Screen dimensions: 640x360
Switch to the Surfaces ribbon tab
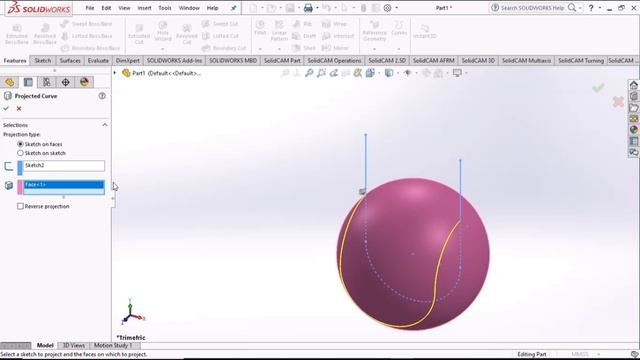tap(70, 60)
